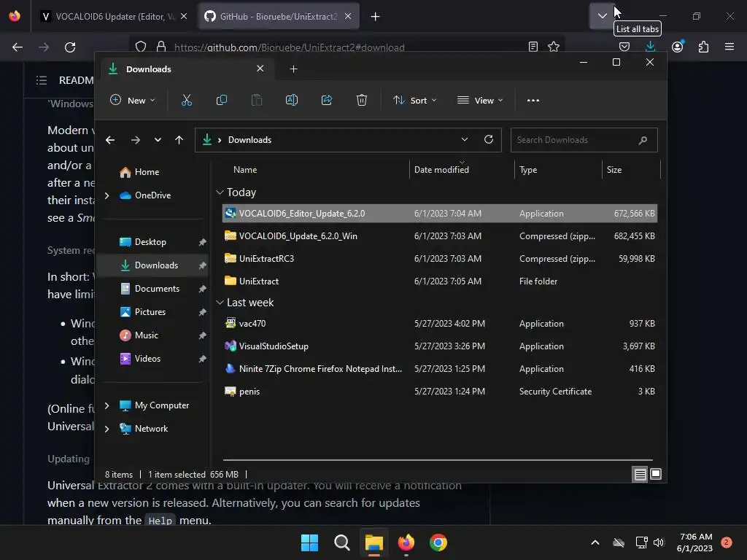Select the UniExtract folder
Screen dimensions: 747x560
click(x=440, y=281)
